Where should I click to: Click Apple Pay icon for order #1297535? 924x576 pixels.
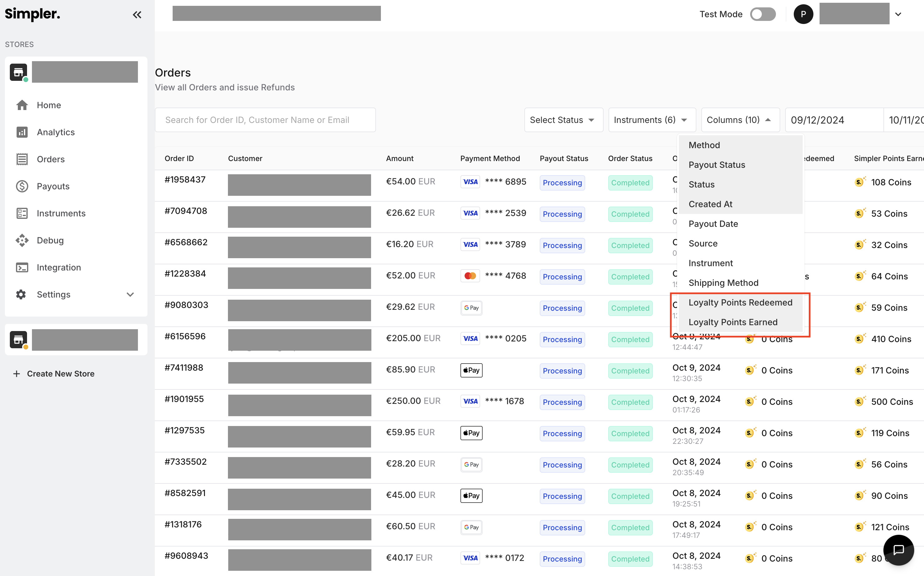(471, 433)
